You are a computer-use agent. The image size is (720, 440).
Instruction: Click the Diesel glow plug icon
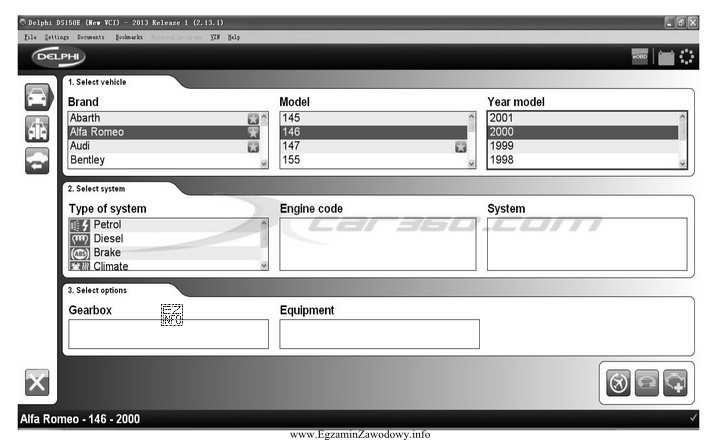[79, 239]
